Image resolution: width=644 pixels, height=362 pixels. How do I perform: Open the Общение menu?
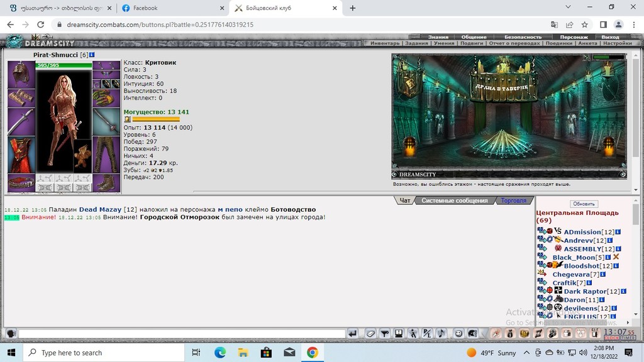coord(474,37)
